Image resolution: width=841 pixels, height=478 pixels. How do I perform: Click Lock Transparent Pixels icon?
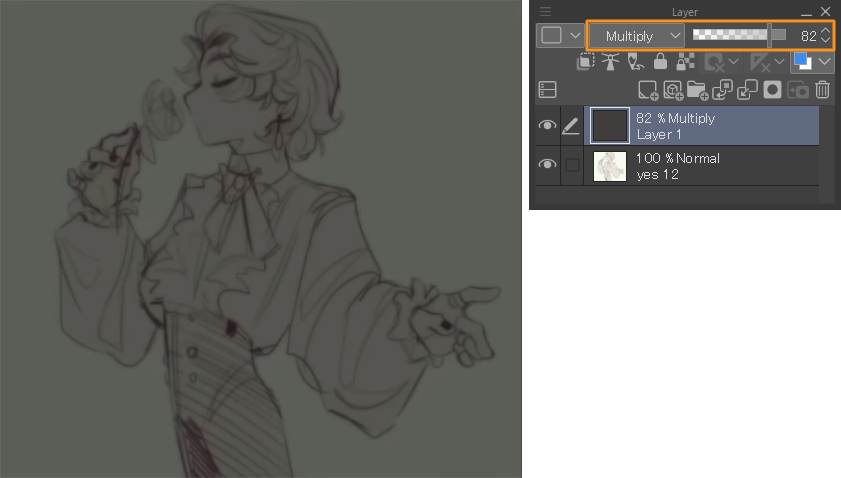pyautogui.click(x=685, y=62)
